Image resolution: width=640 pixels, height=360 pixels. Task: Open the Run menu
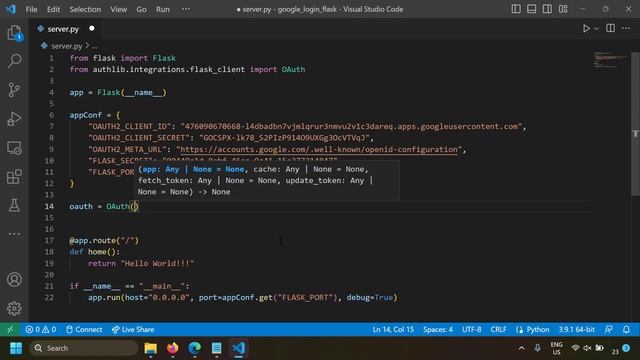point(162,9)
